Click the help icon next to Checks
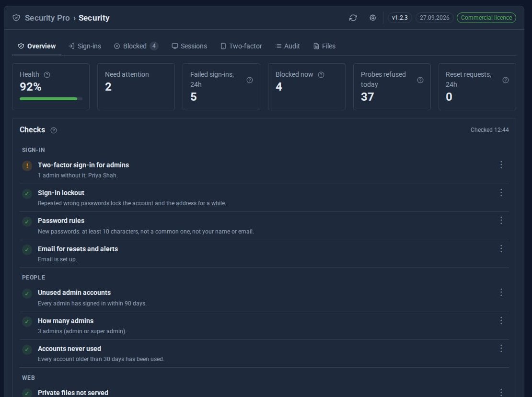This screenshot has height=397, width=532. 54,130
